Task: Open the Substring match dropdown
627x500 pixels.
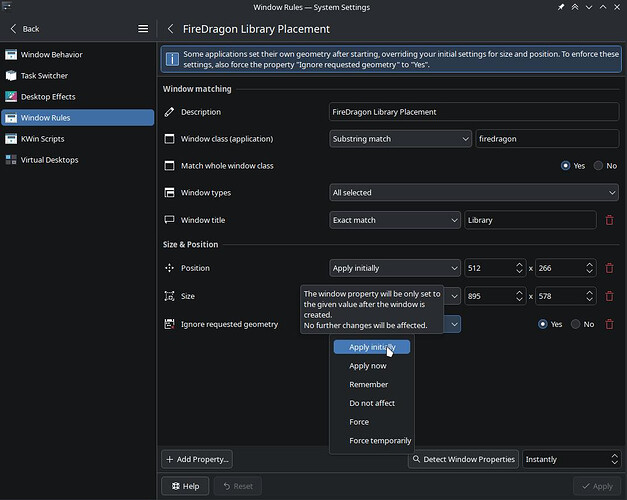Action: click(x=400, y=139)
